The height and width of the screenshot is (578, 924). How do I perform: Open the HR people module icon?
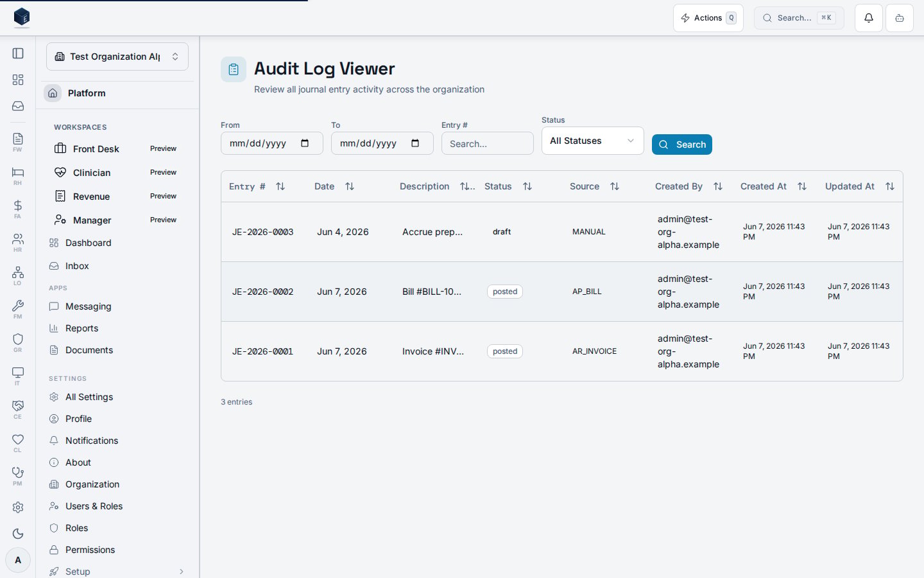pos(18,242)
